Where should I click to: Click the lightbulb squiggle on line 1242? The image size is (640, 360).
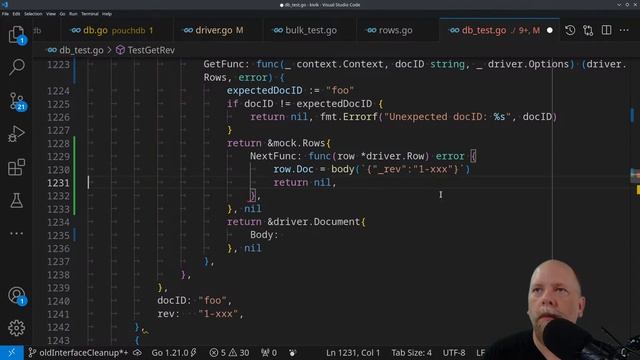point(145,331)
